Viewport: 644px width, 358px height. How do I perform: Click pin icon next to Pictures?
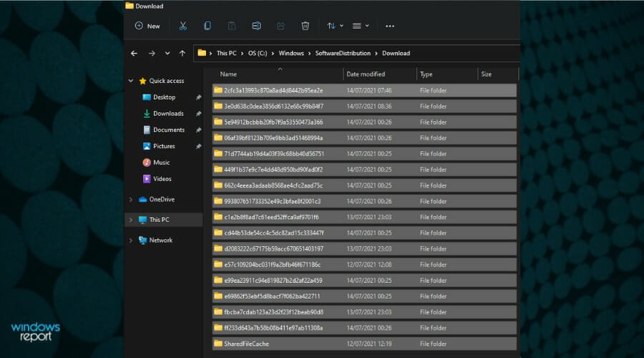198,146
